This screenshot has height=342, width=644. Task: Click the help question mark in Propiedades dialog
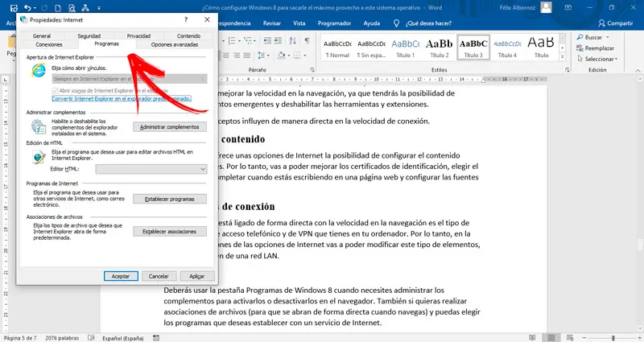tap(186, 19)
